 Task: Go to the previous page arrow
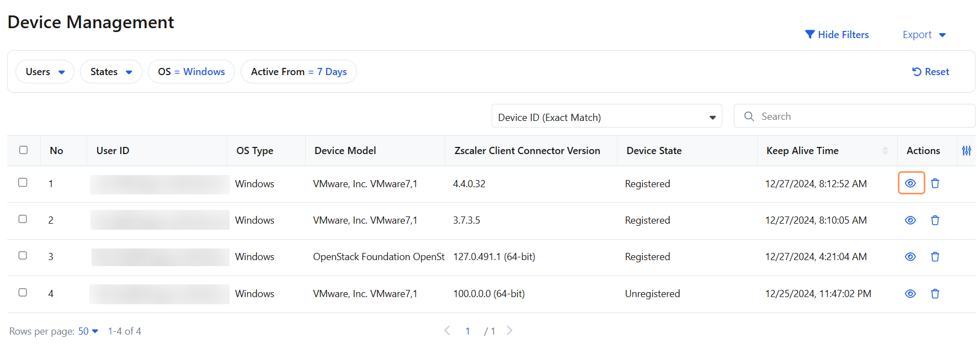(447, 331)
